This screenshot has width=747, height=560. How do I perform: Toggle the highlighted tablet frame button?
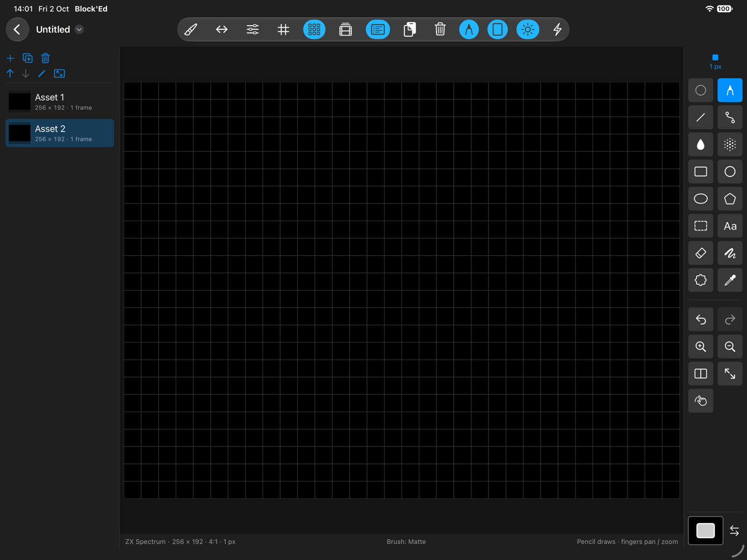coord(498,29)
